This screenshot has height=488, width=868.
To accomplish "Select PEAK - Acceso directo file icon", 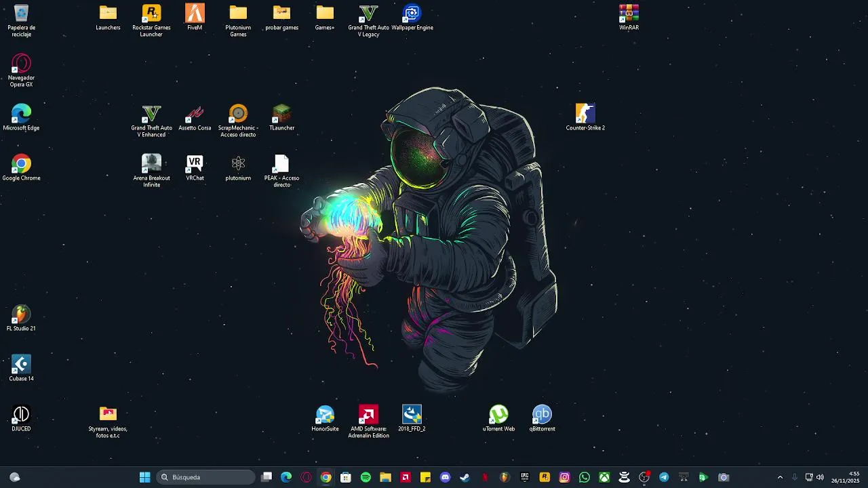I will 281,171.
